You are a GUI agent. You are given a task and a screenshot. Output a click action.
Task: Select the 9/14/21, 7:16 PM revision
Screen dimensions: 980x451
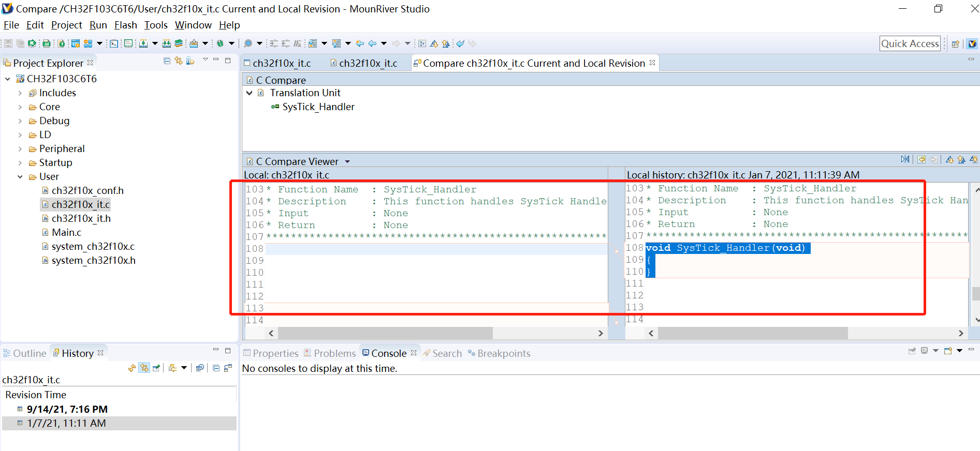click(x=67, y=409)
